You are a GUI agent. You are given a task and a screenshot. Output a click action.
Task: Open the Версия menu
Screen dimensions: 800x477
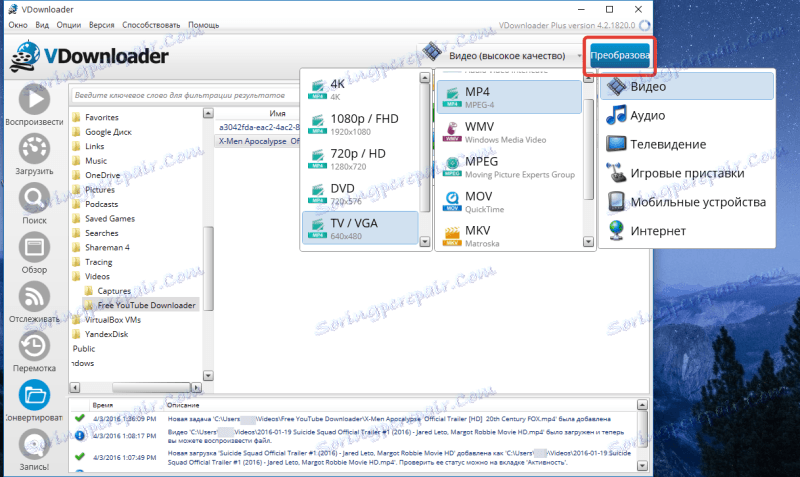(102, 25)
